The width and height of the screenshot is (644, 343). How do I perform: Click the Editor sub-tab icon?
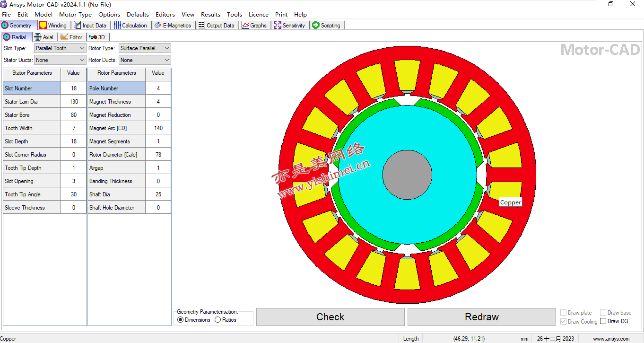pyautogui.click(x=64, y=37)
